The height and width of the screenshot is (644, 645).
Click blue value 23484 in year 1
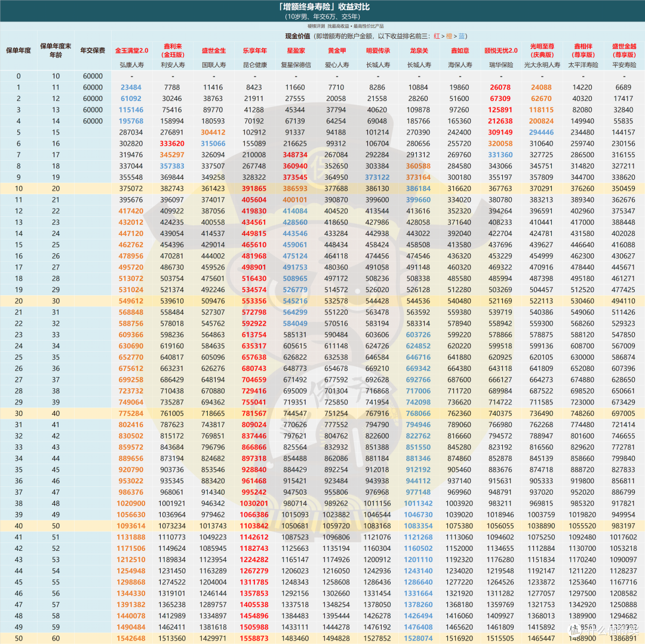point(131,87)
